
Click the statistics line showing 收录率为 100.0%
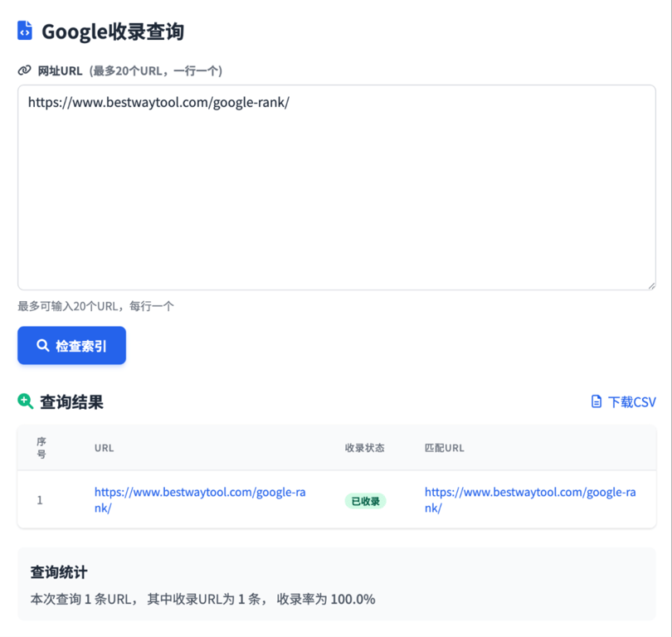[202, 599]
